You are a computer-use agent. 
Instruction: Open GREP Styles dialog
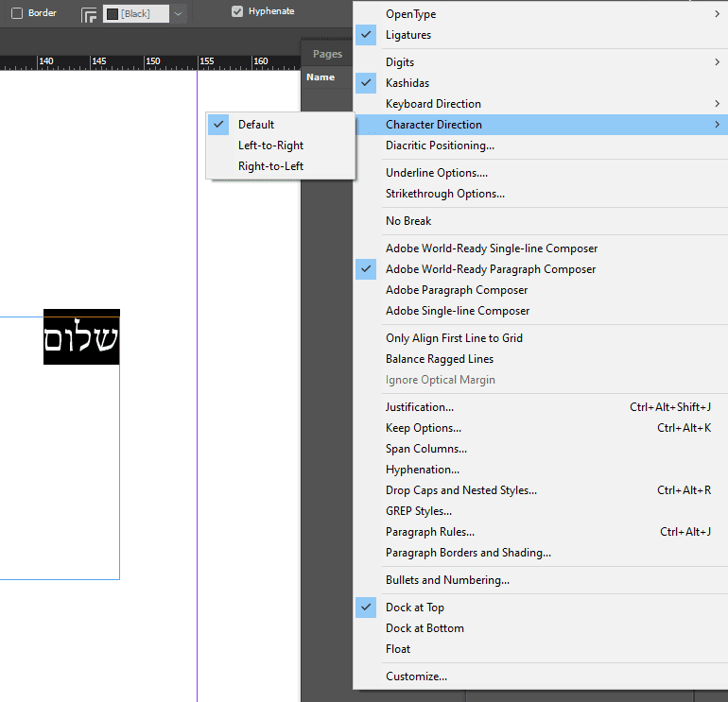pyautogui.click(x=541, y=511)
